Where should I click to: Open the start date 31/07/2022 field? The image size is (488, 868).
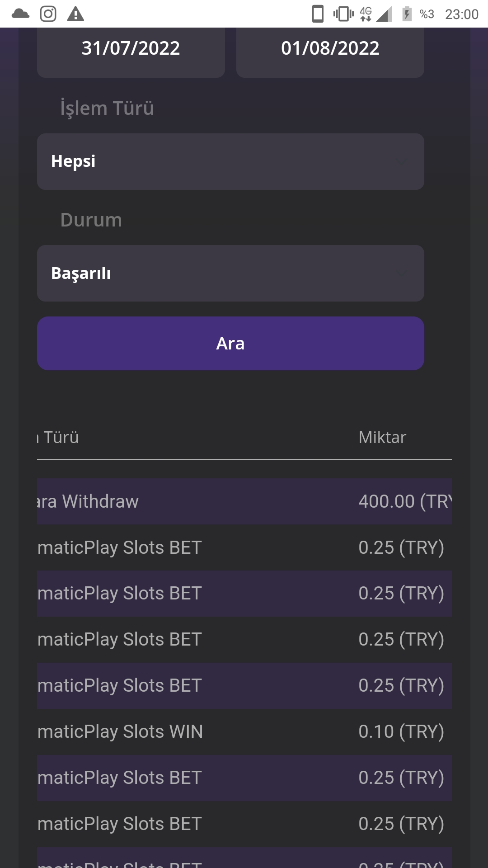coord(131,49)
